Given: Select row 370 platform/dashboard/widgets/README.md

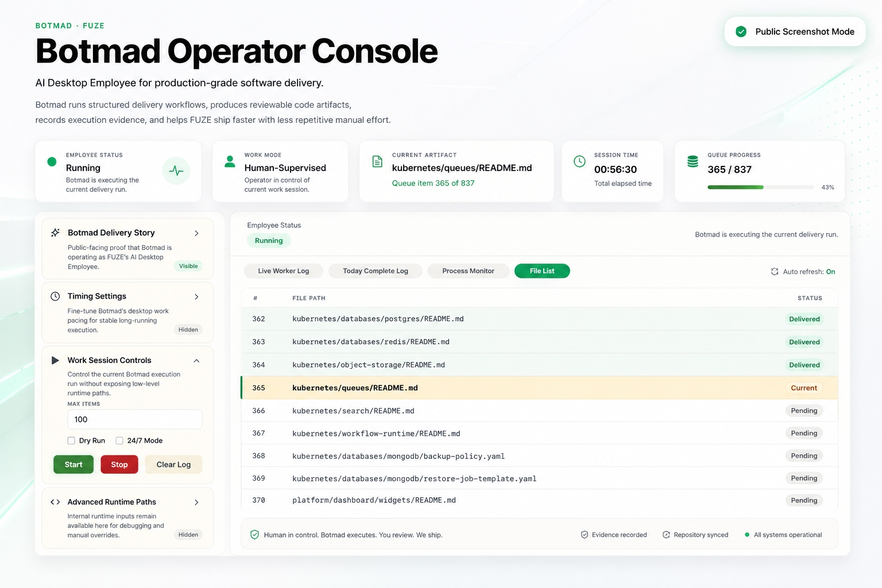Looking at the screenshot, I should [x=540, y=500].
